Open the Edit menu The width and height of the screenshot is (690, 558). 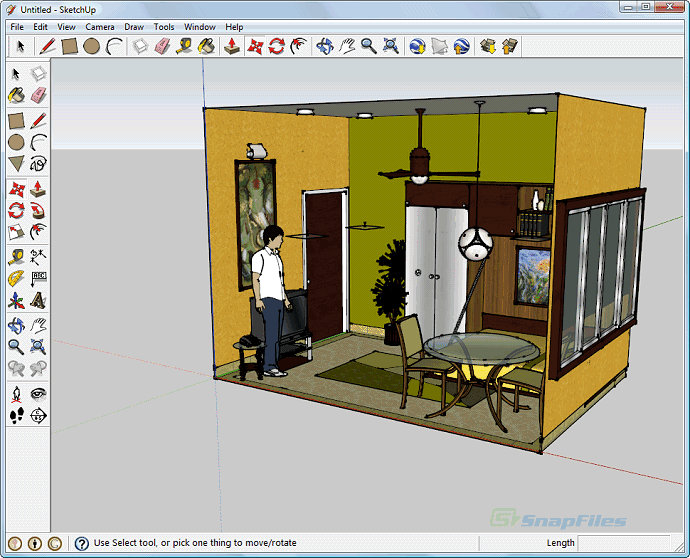click(x=40, y=27)
